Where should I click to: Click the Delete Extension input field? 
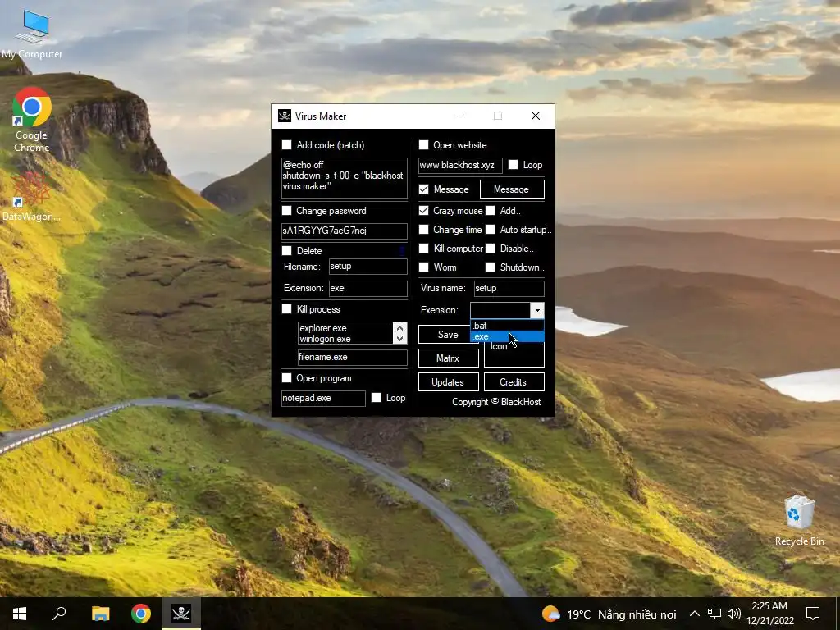pyautogui.click(x=367, y=288)
